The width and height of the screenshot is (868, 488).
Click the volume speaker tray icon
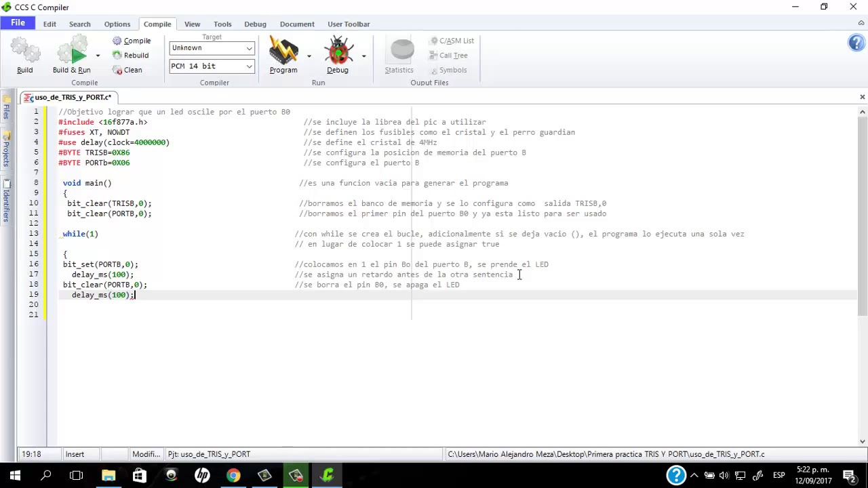pyautogui.click(x=724, y=476)
